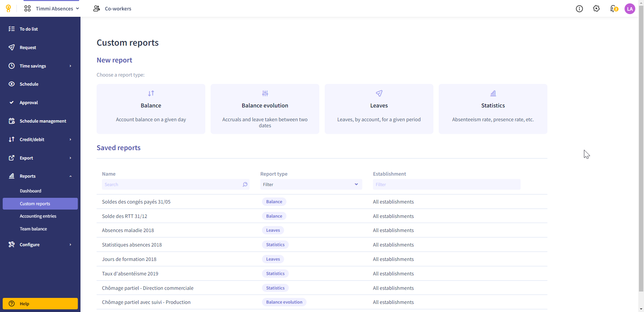This screenshot has width=644, height=312.
Task: Open report Soldes des congés payés 31/05
Action: pyautogui.click(x=322, y=202)
